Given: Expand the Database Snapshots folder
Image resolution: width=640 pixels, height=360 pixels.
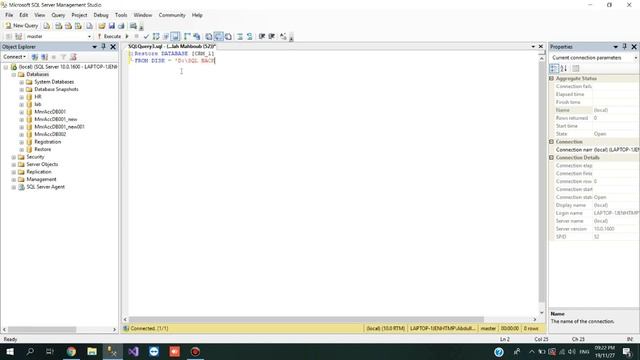Looking at the screenshot, I should 22,89.
